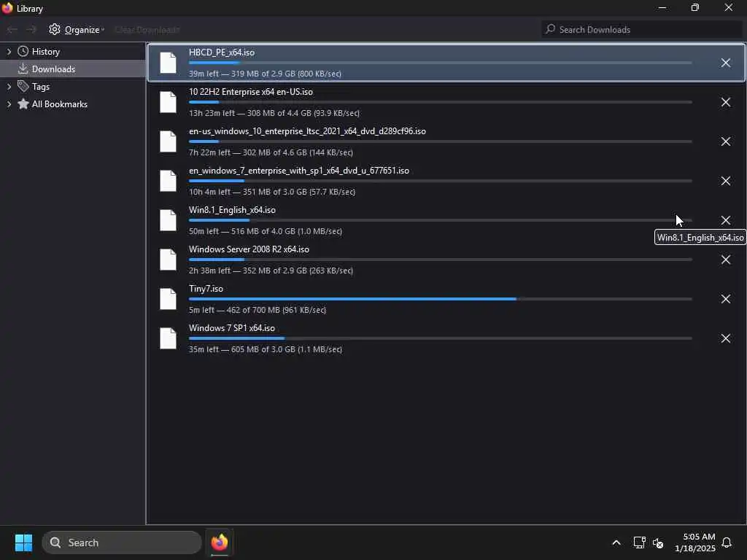
Task: Cancel the Windows 7 SP1 x64.iso download
Action: [x=725, y=338]
